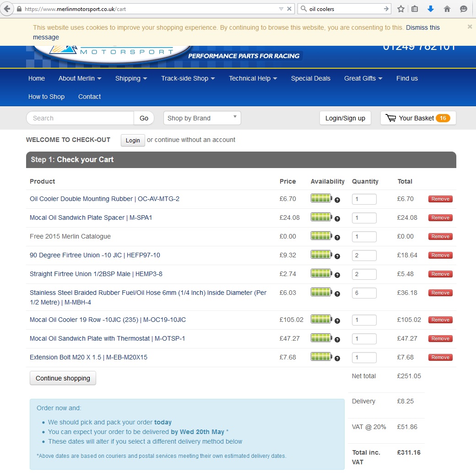Go to browser home page icon
This screenshot has width=476, height=473.
click(x=447, y=9)
